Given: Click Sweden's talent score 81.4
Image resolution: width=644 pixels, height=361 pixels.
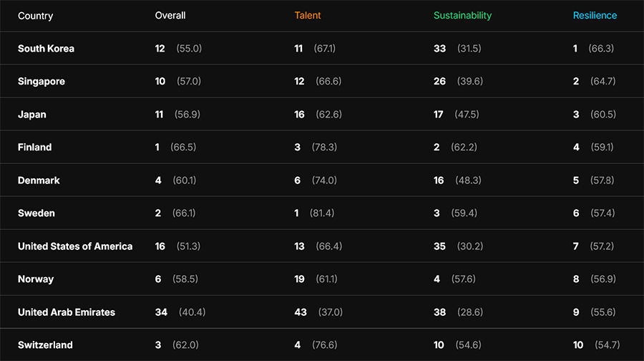Looking at the screenshot, I should tap(322, 213).
